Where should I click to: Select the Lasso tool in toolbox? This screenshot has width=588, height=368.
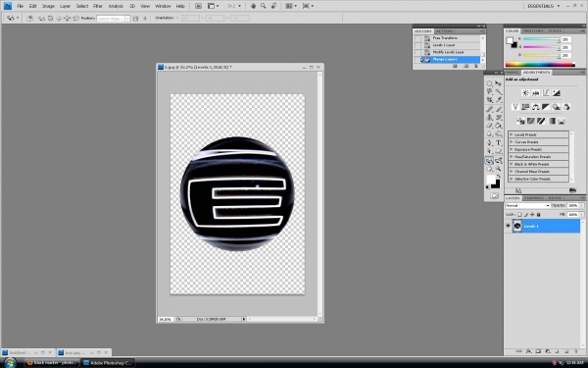click(489, 91)
